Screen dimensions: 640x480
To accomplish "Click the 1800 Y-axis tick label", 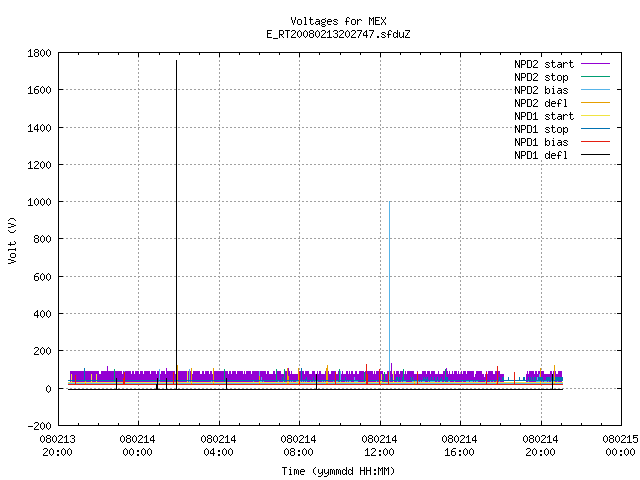I will [x=39, y=53].
